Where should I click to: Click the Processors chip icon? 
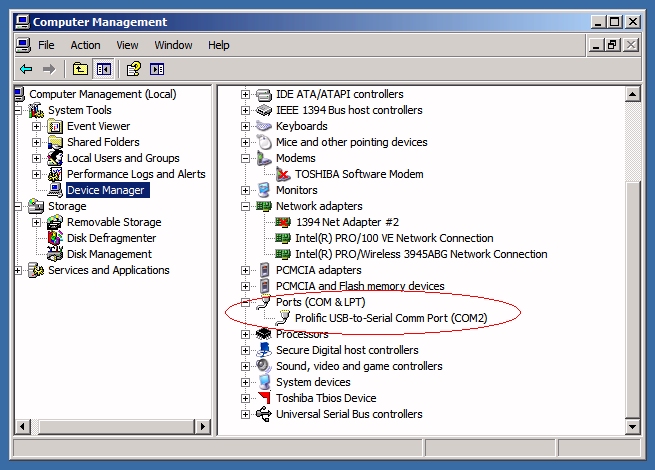coord(264,334)
